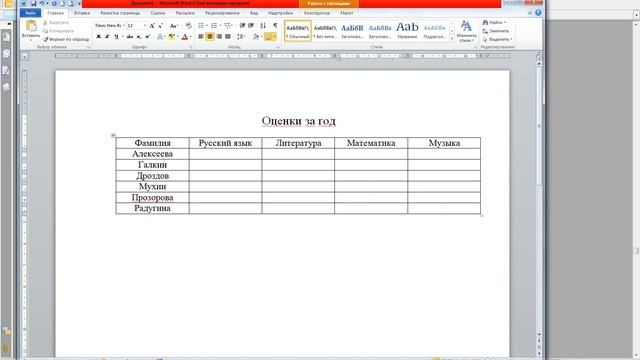The width and height of the screenshot is (640, 360).
Task: Align text right in Paragraph group
Action: pyautogui.click(x=219, y=37)
